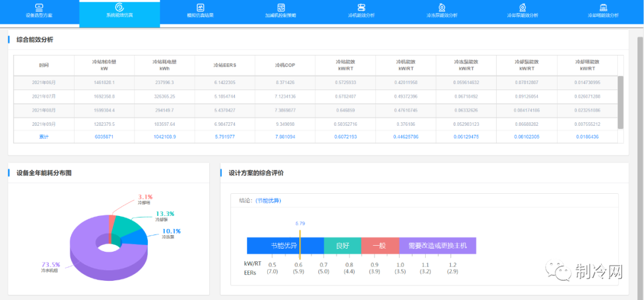Viewport: 644px width, 300px height.
Task: Click the 冷机COP column header
Action: click(x=285, y=65)
